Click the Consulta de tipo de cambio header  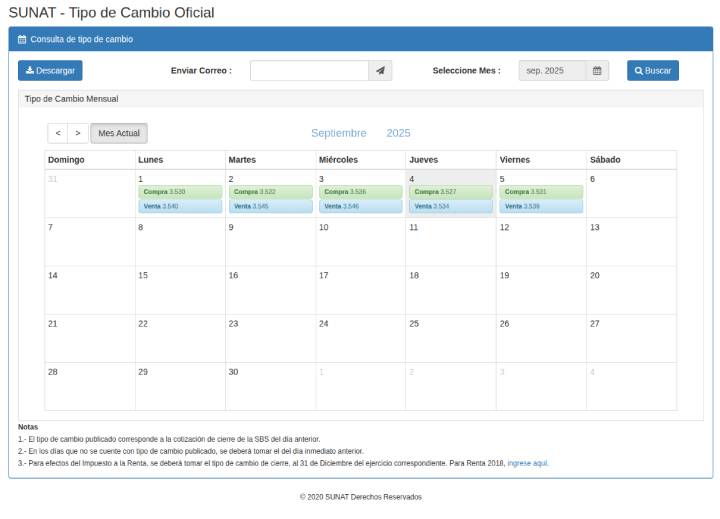click(x=81, y=39)
